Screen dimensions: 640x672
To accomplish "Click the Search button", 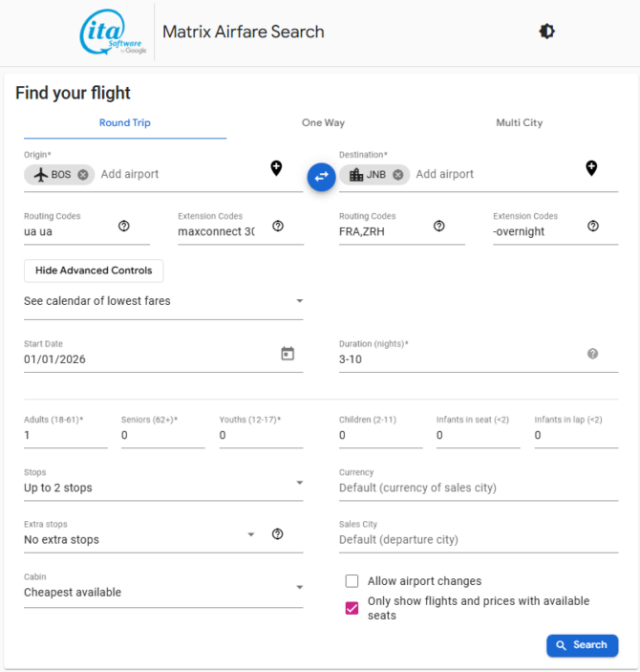I will point(582,645).
